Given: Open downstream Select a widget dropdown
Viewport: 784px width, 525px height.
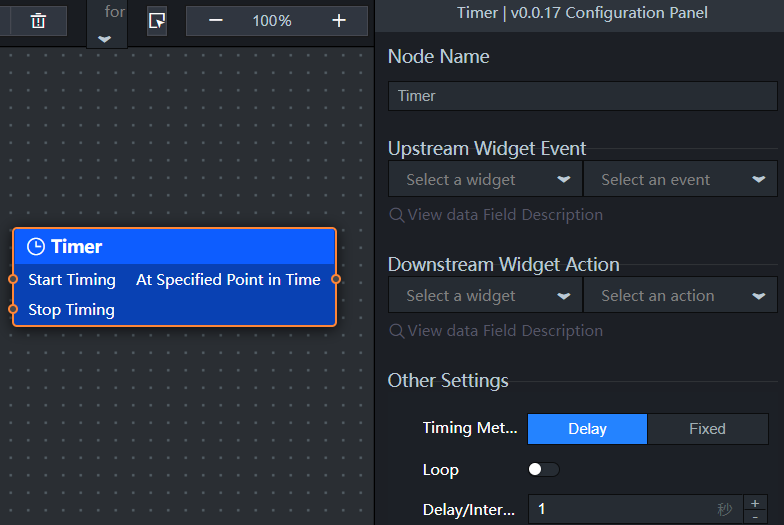Looking at the screenshot, I should (485, 296).
